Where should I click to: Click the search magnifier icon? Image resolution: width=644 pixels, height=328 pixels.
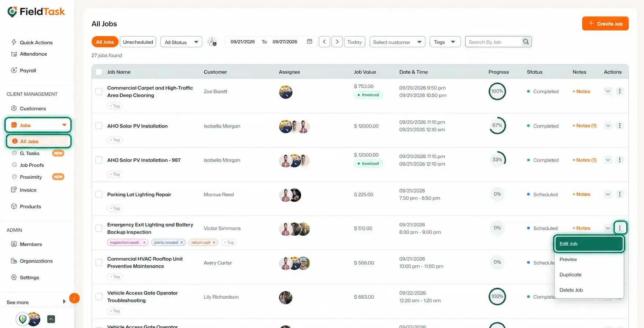click(526, 42)
